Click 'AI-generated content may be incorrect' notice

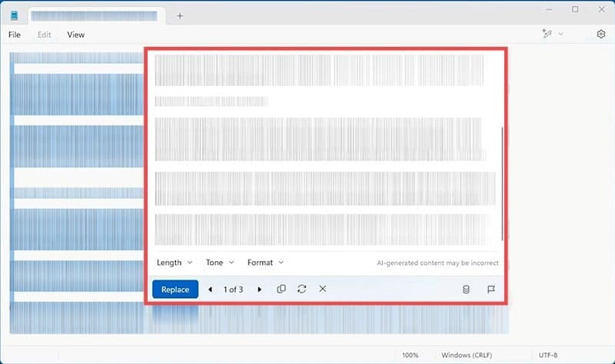[437, 263]
